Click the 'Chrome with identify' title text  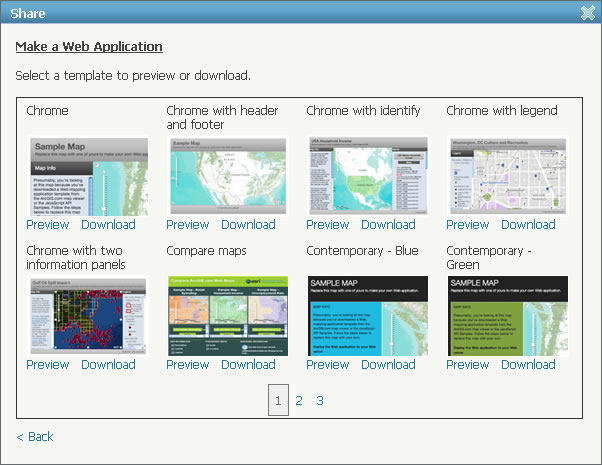363,111
